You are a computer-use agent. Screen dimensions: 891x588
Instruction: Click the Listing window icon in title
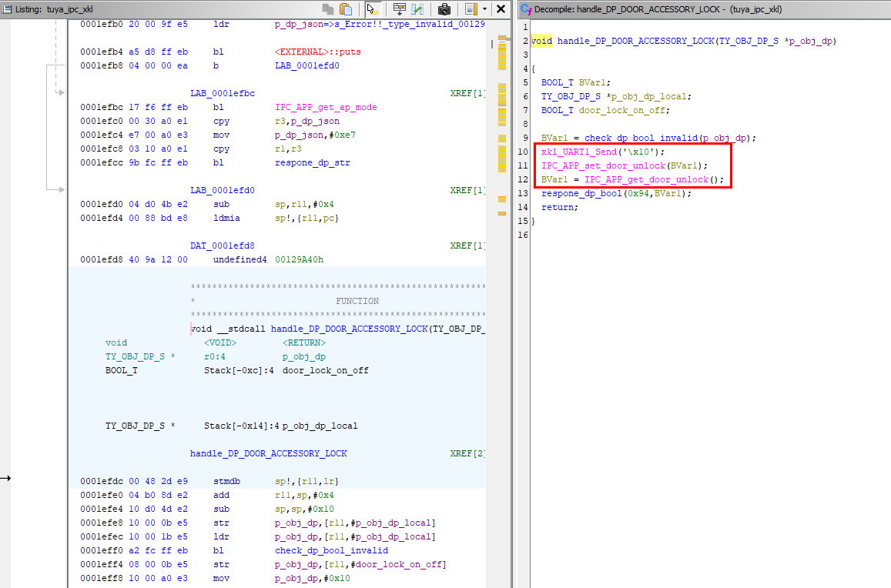[x=7, y=9]
